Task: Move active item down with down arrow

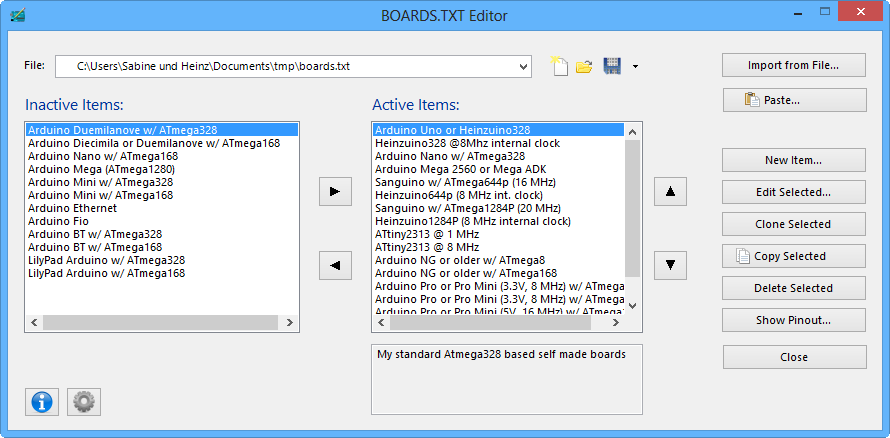Action: tap(670, 265)
